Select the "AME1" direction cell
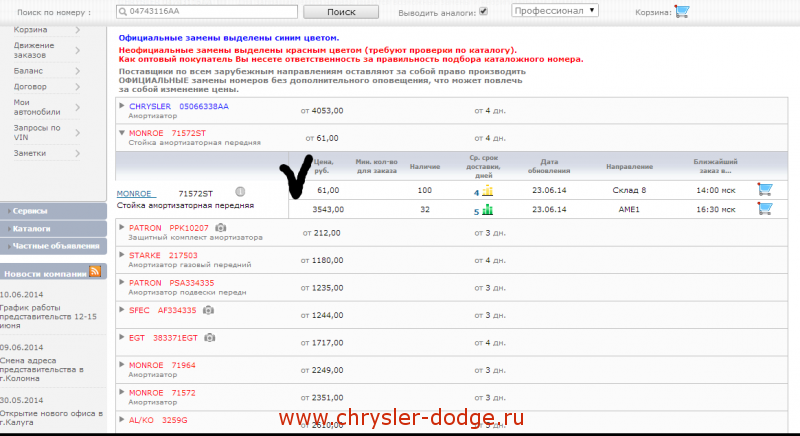Viewport: 800px width, 436px height. coord(629,210)
